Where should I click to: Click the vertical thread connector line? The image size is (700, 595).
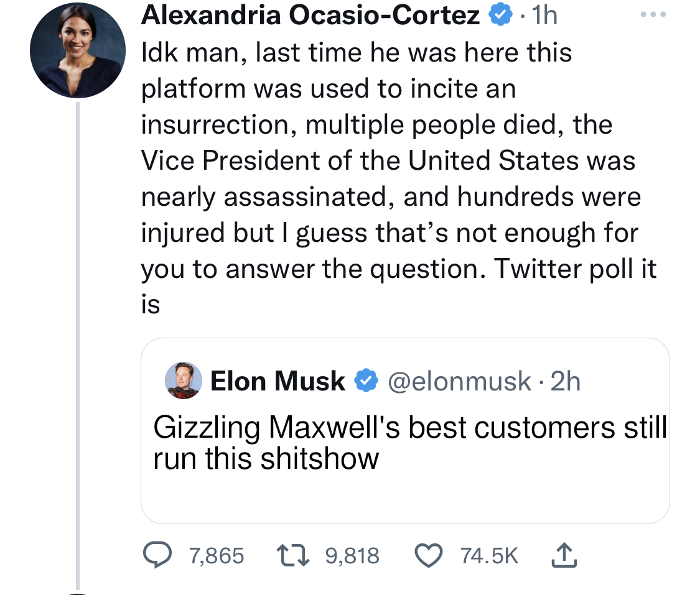(x=78, y=346)
